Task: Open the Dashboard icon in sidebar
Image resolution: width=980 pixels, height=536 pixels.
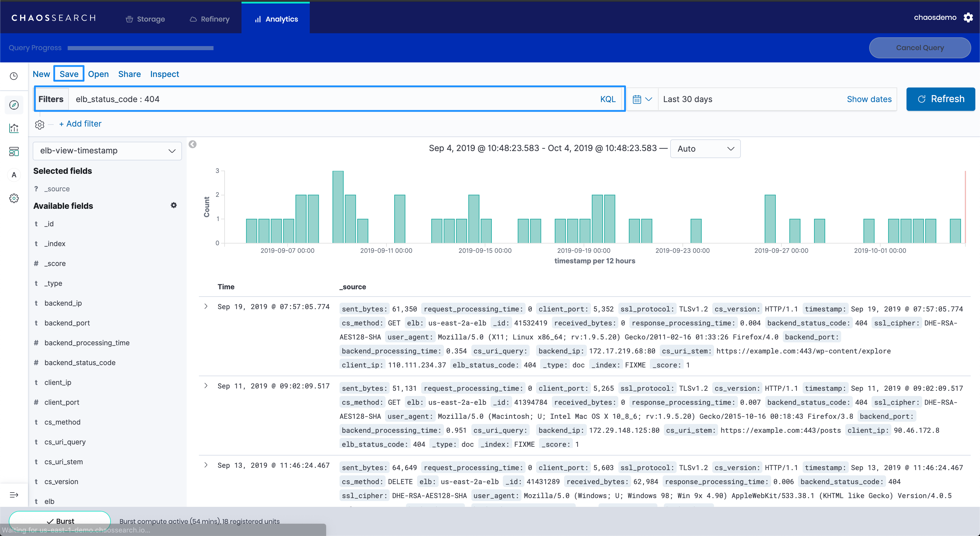Action: click(x=14, y=152)
